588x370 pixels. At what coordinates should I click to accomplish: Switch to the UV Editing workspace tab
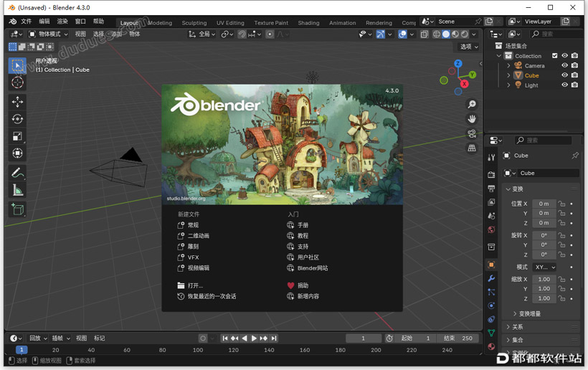[x=230, y=23]
